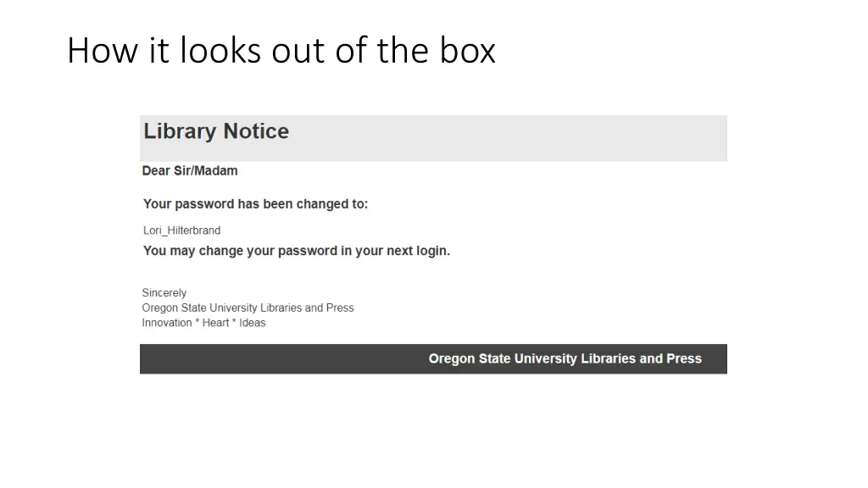Image resolution: width=868 pixels, height=488 pixels.
Task: Click the 'Innovation * Heart * Ideas' tagline
Action: 203,323
